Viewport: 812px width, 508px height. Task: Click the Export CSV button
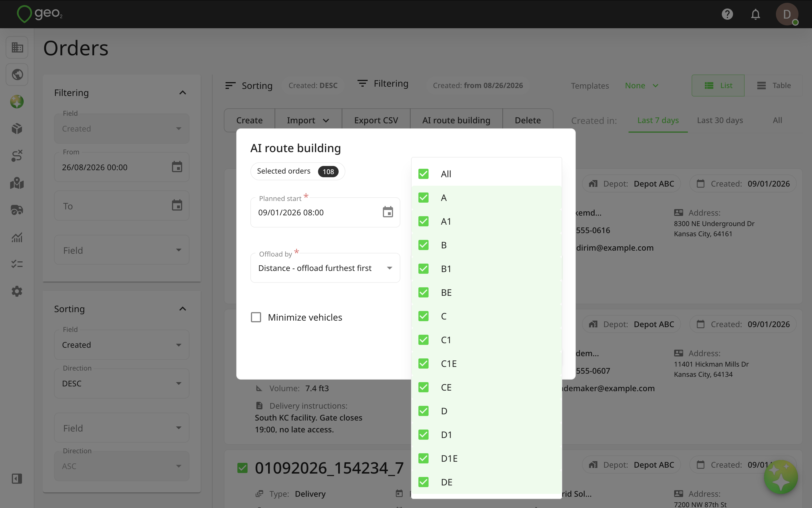pyautogui.click(x=376, y=120)
